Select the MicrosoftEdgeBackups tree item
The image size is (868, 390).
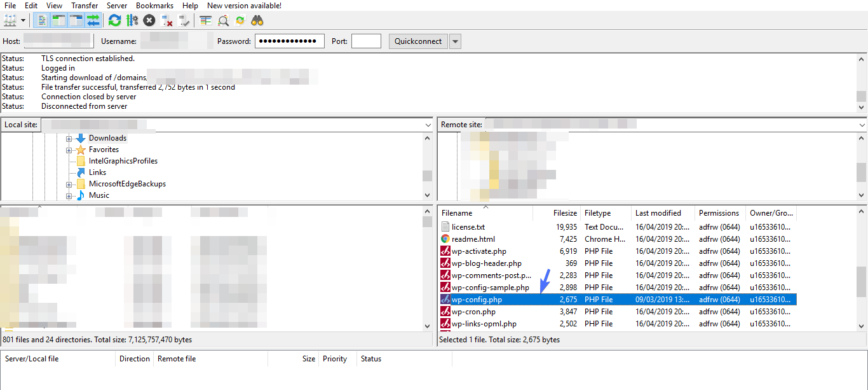pyautogui.click(x=127, y=184)
